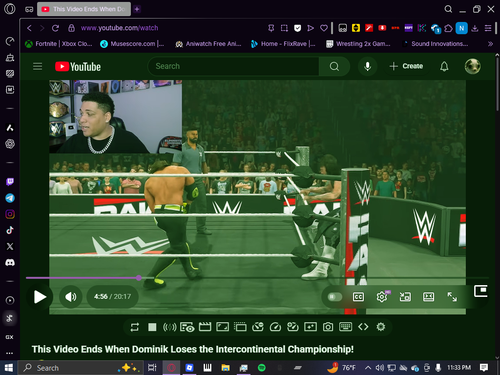Screen dimensions: 500x375
Task: Open Spotify from the Windows taskbar
Action: point(262,368)
